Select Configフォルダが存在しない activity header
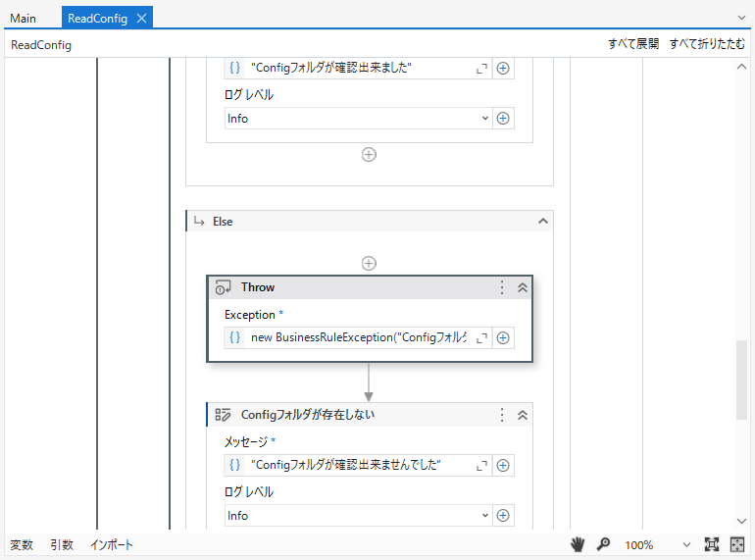This screenshot has height=560, width=755. click(370, 415)
